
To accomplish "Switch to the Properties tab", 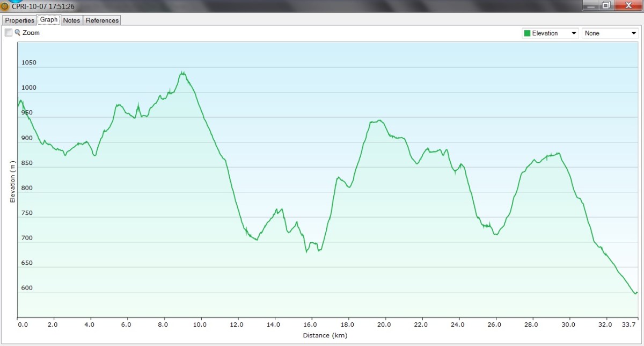I will tap(20, 20).
